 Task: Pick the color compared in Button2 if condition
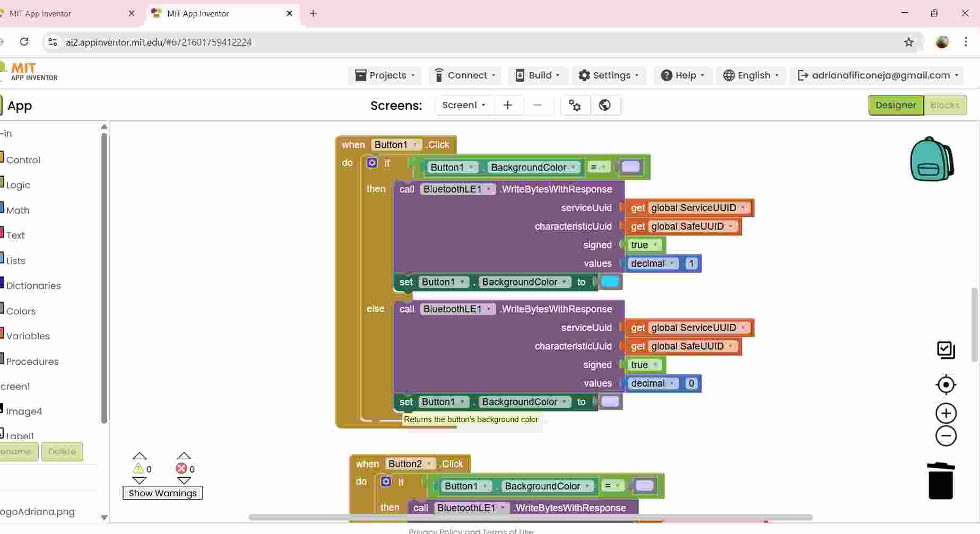(x=645, y=486)
